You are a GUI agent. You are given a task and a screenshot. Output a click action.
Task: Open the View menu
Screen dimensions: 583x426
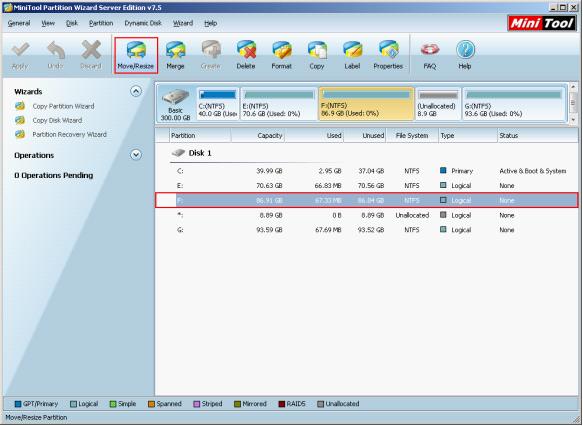coord(48,23)
